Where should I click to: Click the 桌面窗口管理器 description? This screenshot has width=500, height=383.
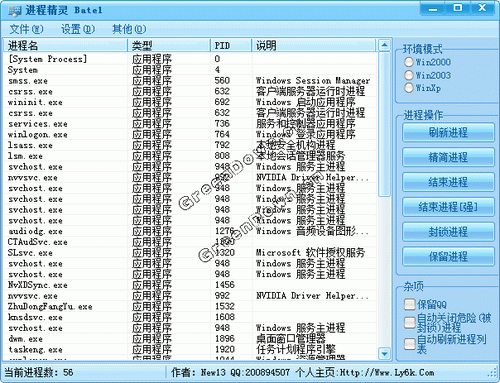(x=290, y=339)
